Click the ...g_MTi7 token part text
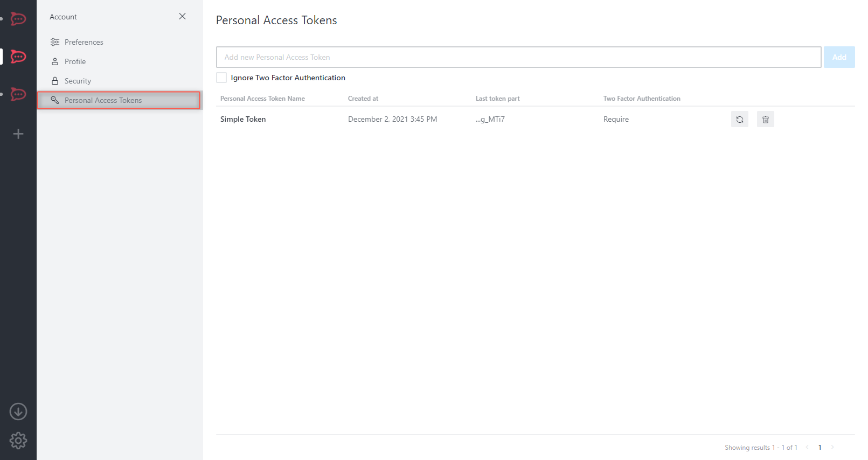868x460 pixels. click(x=490, y=119)
